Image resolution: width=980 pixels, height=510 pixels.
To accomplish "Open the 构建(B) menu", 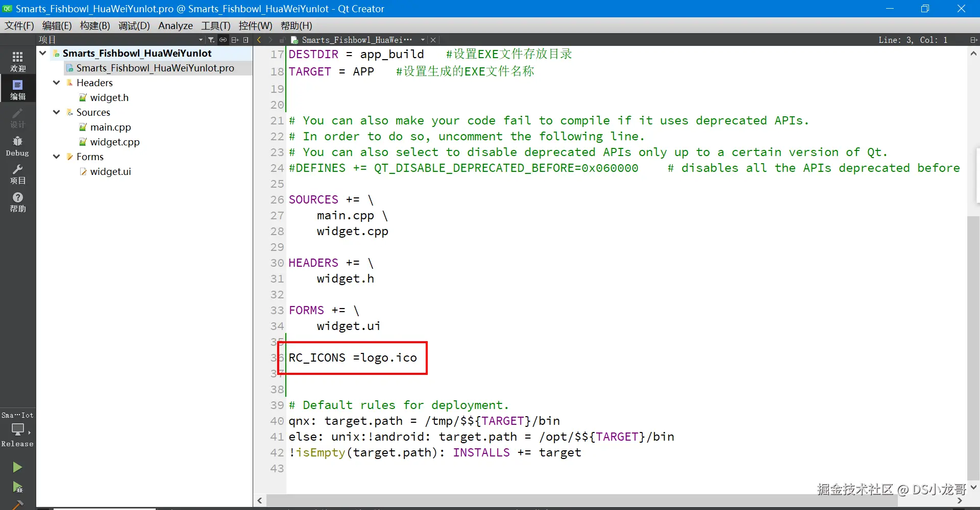I will (95, 25).
